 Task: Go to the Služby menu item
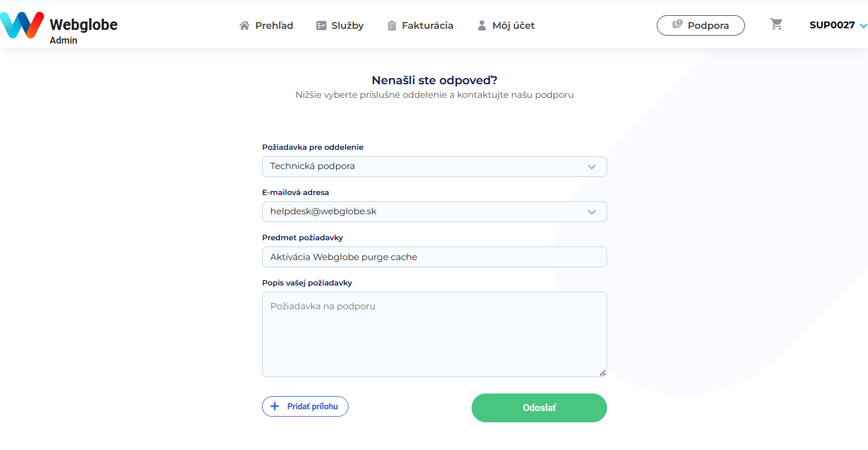(340, 25)
